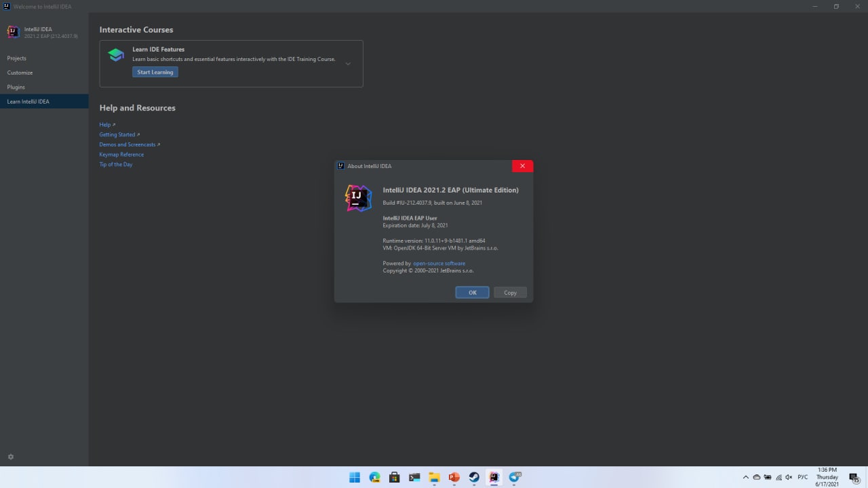
Task: Click the battery tray icon
Action: 768,477
